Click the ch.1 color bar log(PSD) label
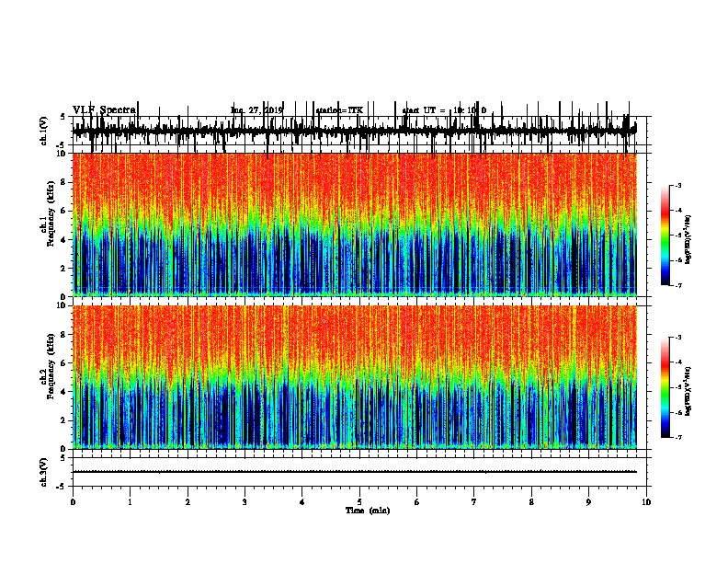728x563 pixels. click(x=688, y=239)
